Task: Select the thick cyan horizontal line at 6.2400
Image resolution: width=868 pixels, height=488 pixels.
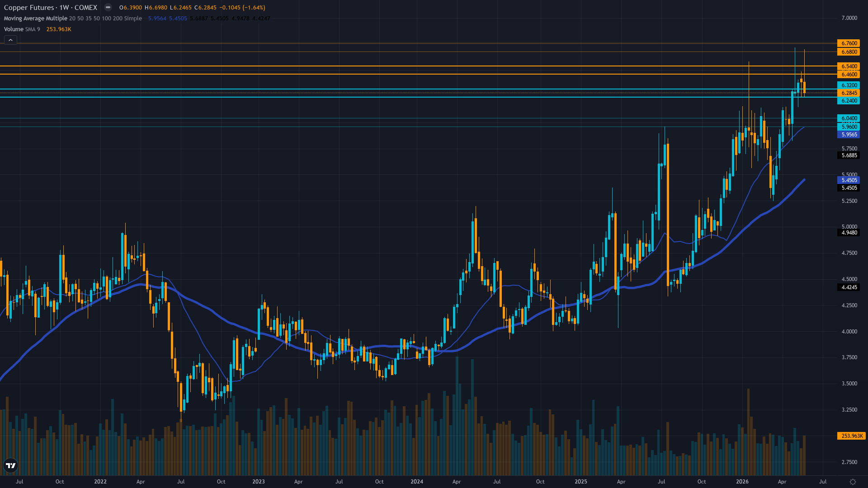Action: (418, 97)
